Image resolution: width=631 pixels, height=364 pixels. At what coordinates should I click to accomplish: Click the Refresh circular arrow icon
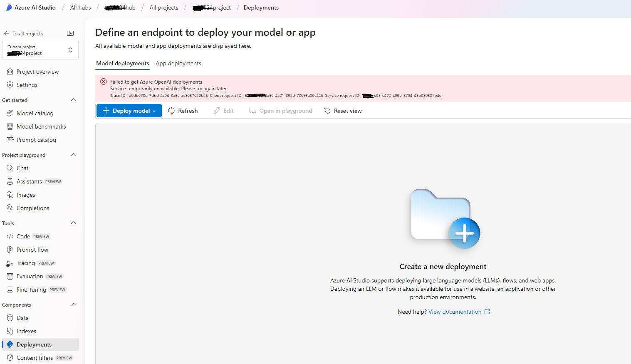pyautogui.click(x=171, y=111)
